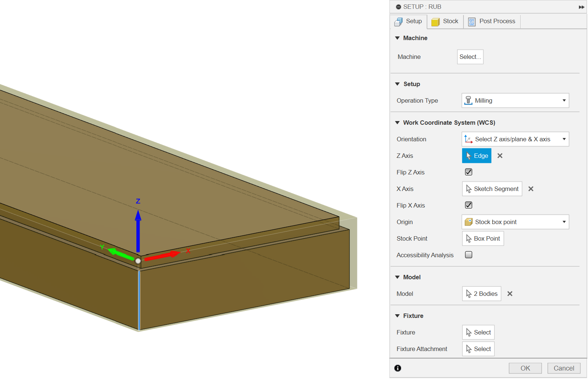Image resolution: width=588 pixels, height=379 pixels.
Task: Switch to the Stock tab
Action: point(445,21)
